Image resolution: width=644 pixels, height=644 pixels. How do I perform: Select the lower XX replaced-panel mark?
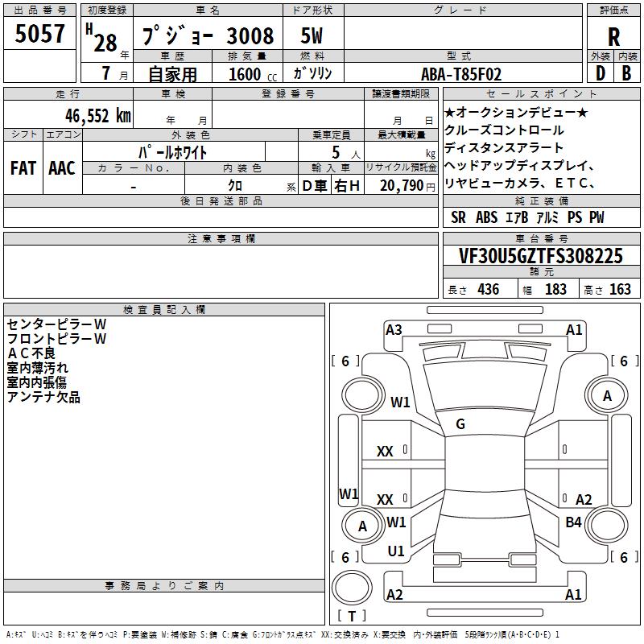click(385, 499)
